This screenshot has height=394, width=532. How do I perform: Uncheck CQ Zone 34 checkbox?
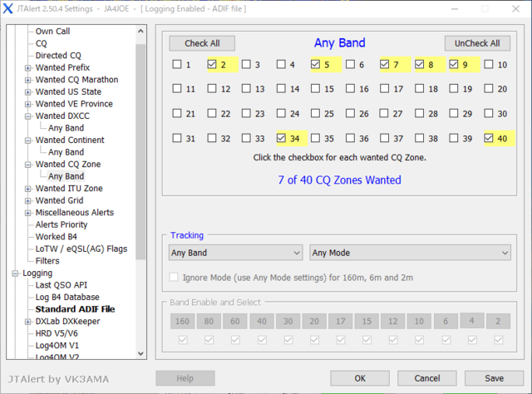[x=281, y=138]
